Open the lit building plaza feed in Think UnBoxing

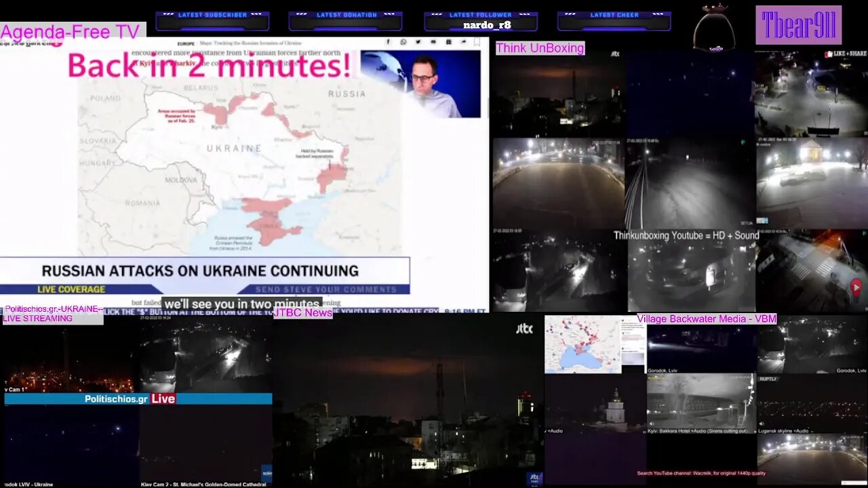[x=812, y=183]
